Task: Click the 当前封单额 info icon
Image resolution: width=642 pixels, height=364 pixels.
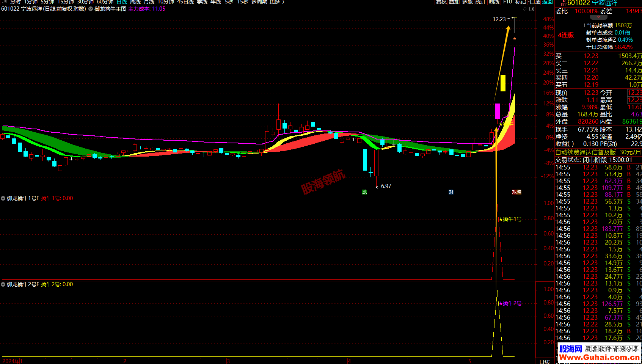Action: pos(584,25)
